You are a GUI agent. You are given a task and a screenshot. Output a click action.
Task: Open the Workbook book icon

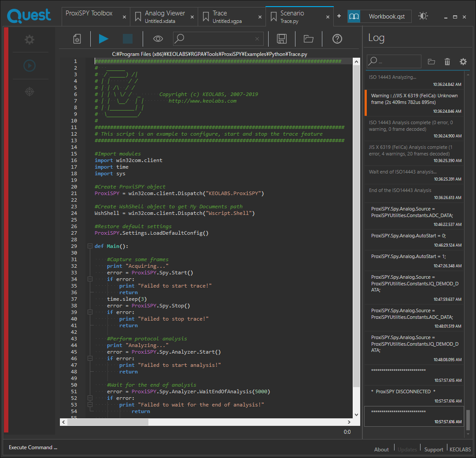[x=354, y=16]
